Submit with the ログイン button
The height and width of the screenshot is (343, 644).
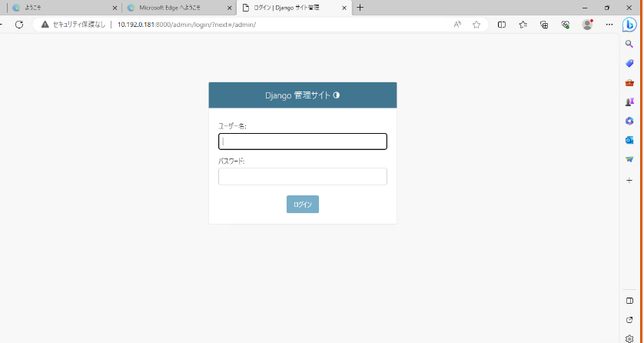tap(303, 204)
